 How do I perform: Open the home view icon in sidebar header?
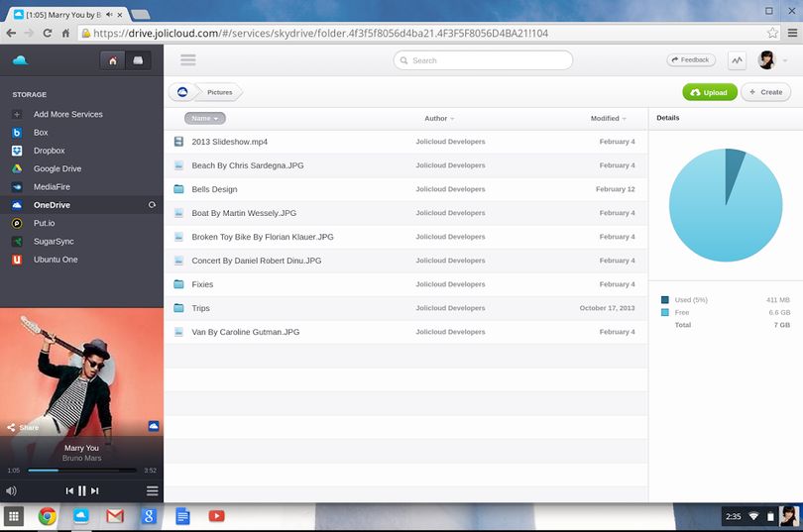pyautogui.click(x=113, y=60)
